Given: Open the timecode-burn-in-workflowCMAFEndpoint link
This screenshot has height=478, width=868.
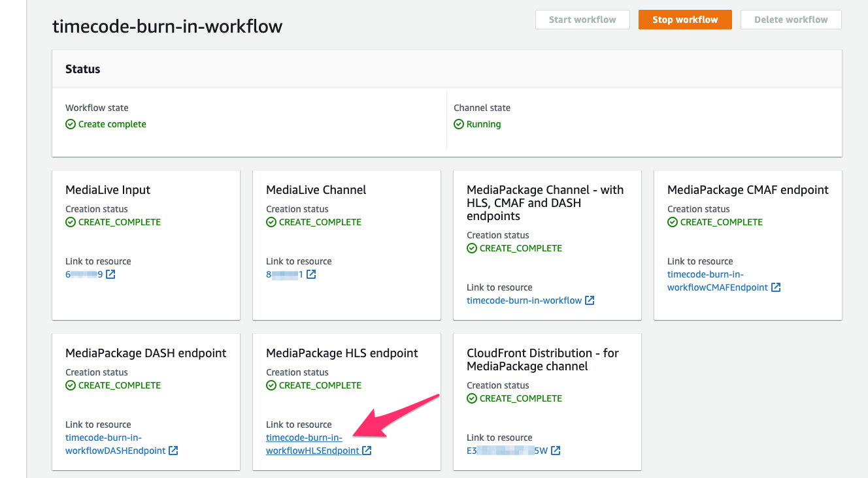Looking at the screenshot, I should click(718, 281).
